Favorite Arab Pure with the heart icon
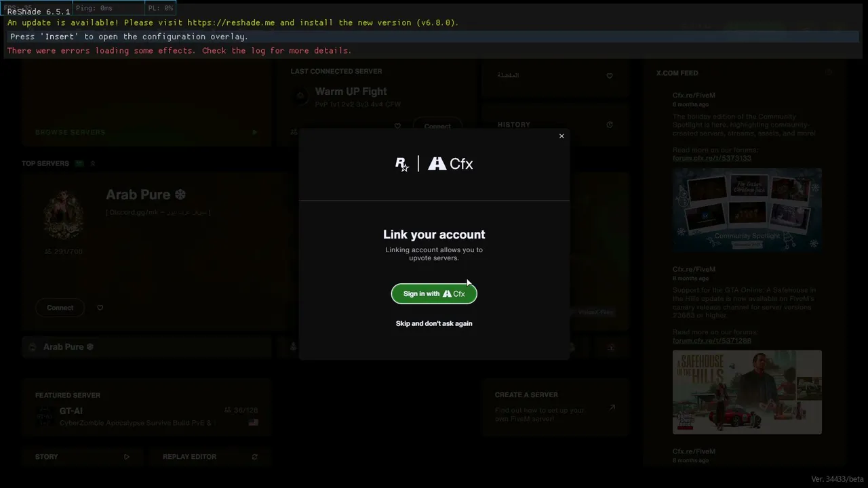The image size is (868, 488). click(x=100, y=308)
